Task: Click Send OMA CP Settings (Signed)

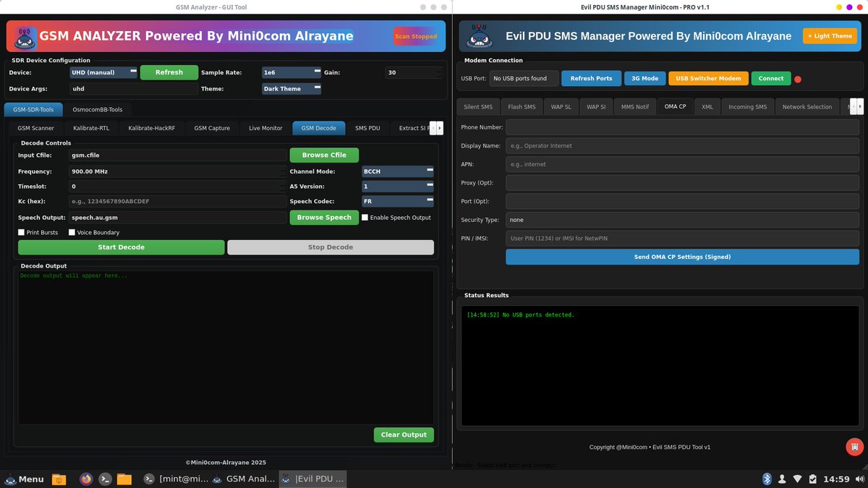Action: [x=682, y=257]
